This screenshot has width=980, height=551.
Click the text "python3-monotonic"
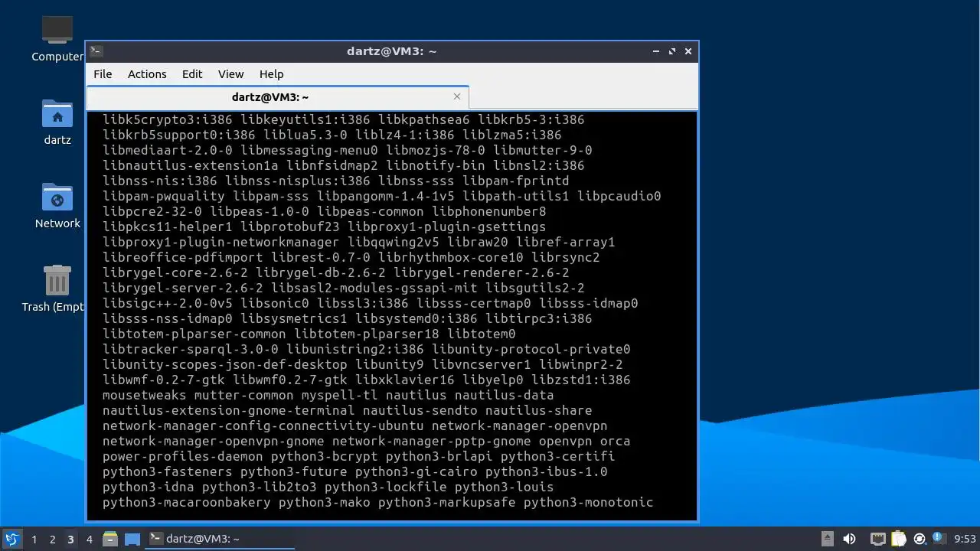coord(589,502)
